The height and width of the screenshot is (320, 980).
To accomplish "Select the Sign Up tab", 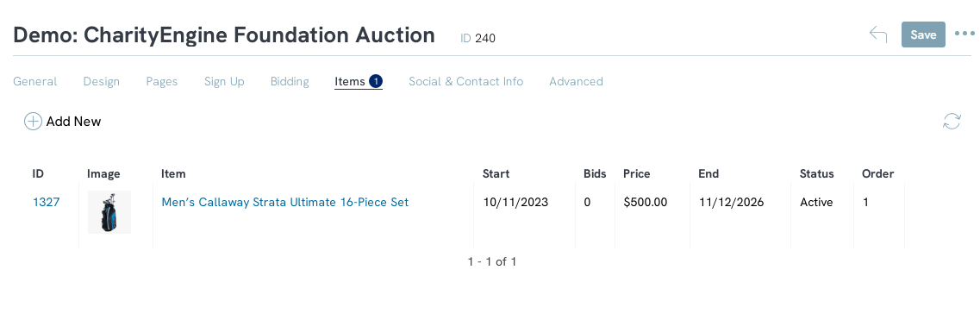I will (x=224, y=81).
